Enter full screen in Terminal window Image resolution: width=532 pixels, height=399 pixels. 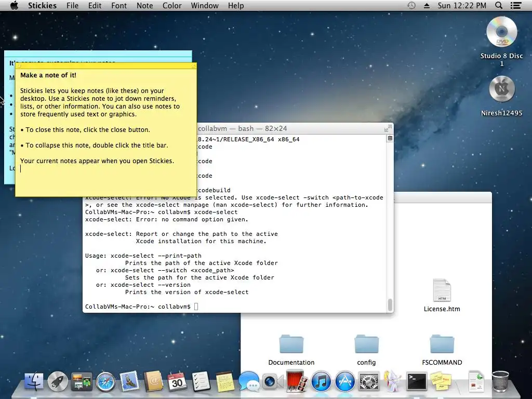point(388,129)
